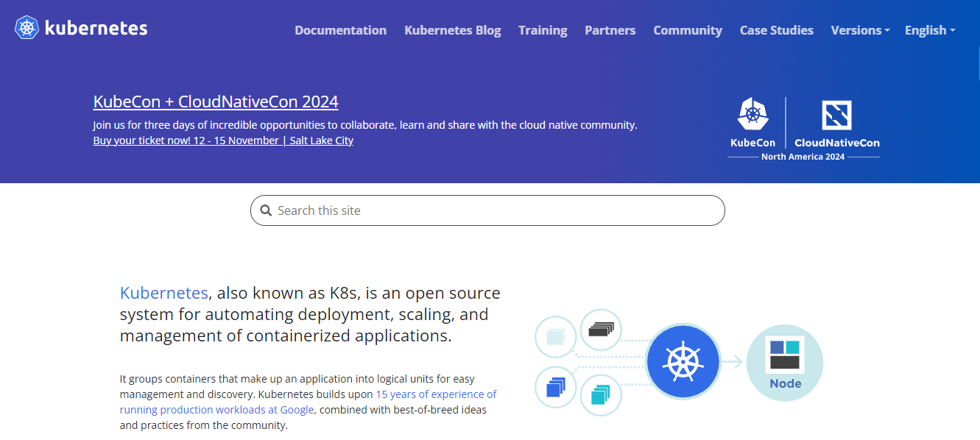Click the Kubernetes helm logo in header
Image resolution: width=980 pixels, height=440 pixels.
(27, 28)
